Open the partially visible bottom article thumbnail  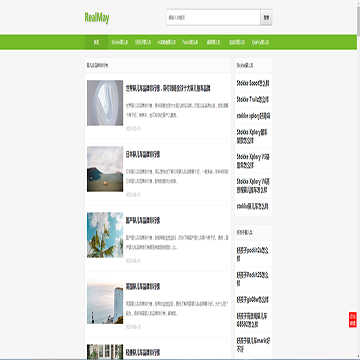pos(105,352)
